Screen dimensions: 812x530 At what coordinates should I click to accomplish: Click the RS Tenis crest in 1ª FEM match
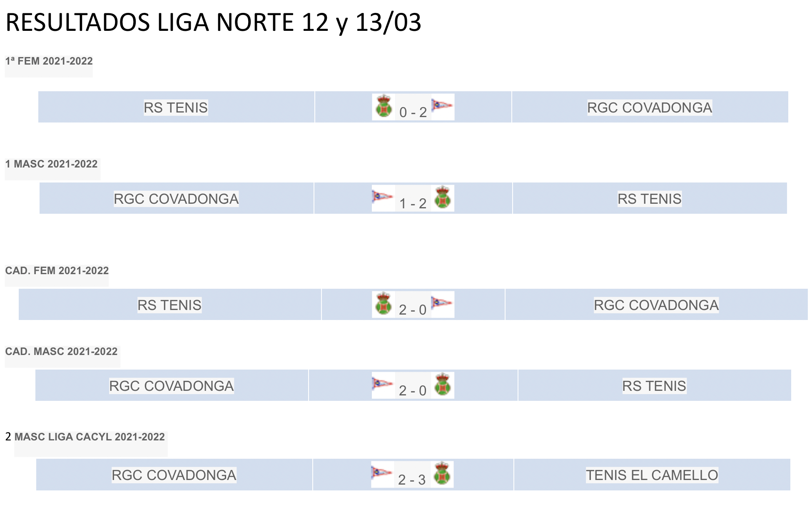tap(384, 106)
